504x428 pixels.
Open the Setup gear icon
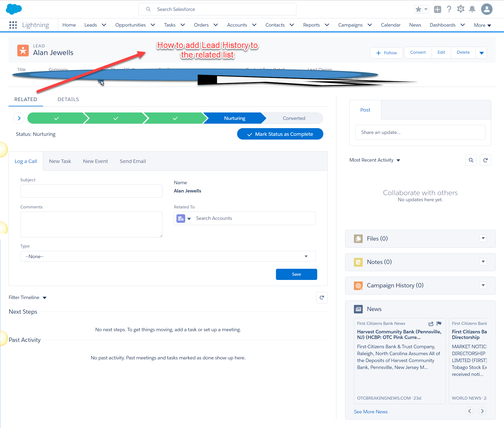click(x=461, y=9)
